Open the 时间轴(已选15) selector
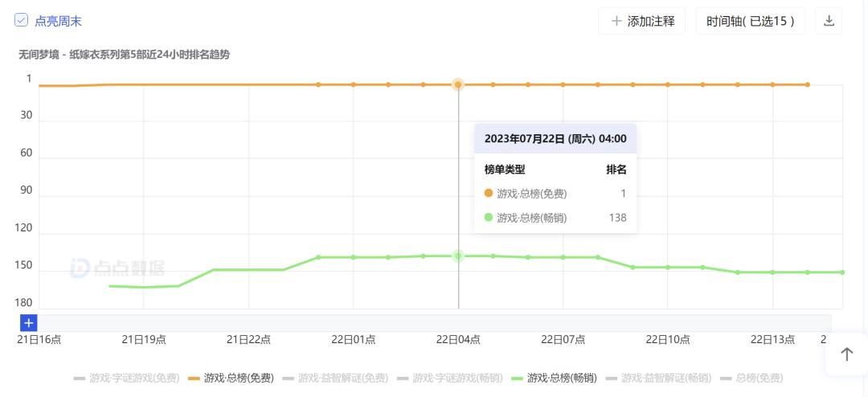 (751, 21)
